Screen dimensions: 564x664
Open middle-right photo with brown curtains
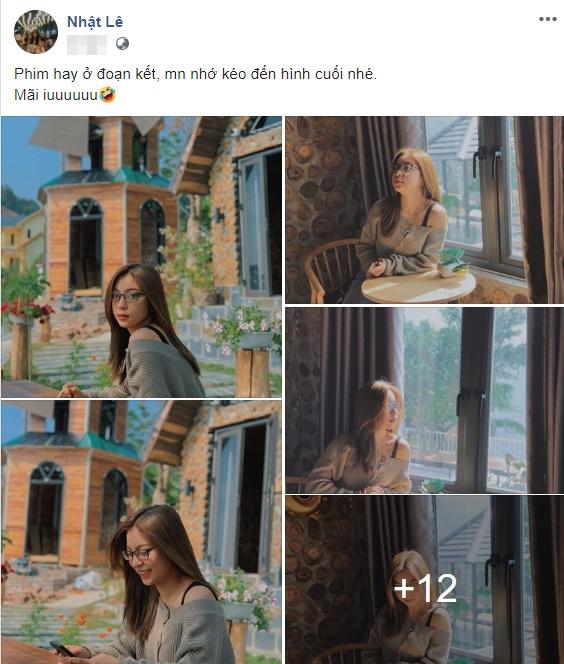[424, 400]
